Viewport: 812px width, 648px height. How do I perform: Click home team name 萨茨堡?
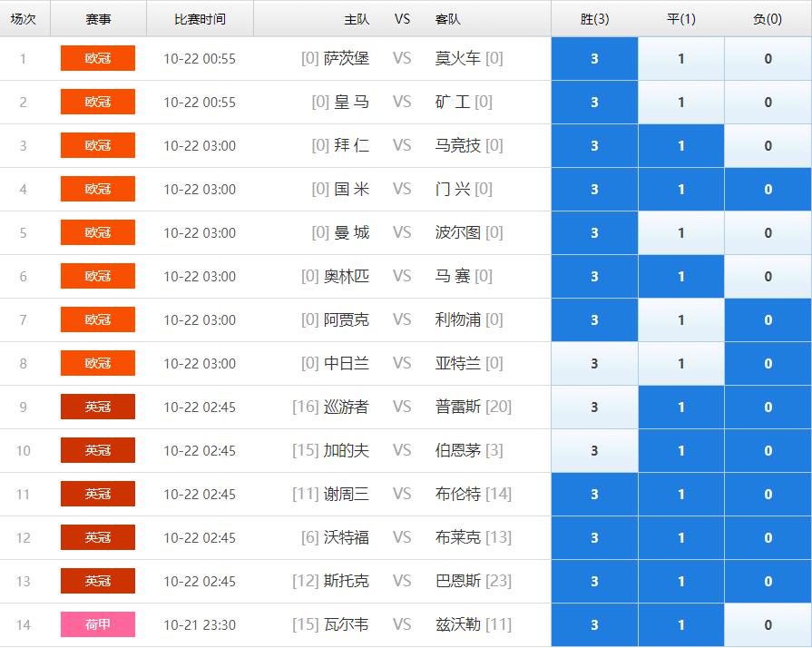(347, 58)
